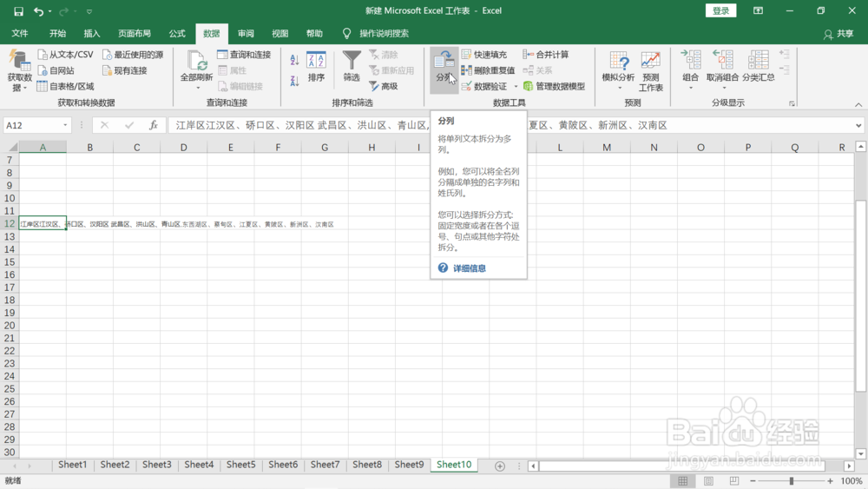Click the zoom slider handle
Viewport: 868px width, 489px height.
pyautogui.click(x=792, y=480)
